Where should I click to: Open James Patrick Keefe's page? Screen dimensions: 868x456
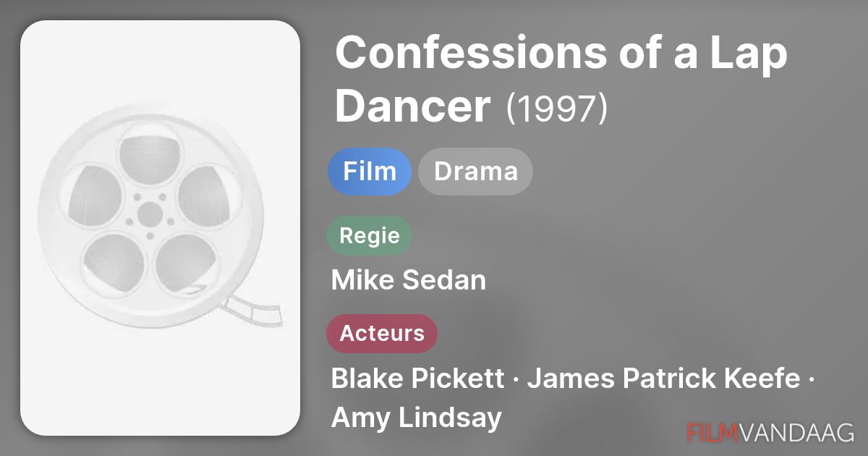click(663, 378)
